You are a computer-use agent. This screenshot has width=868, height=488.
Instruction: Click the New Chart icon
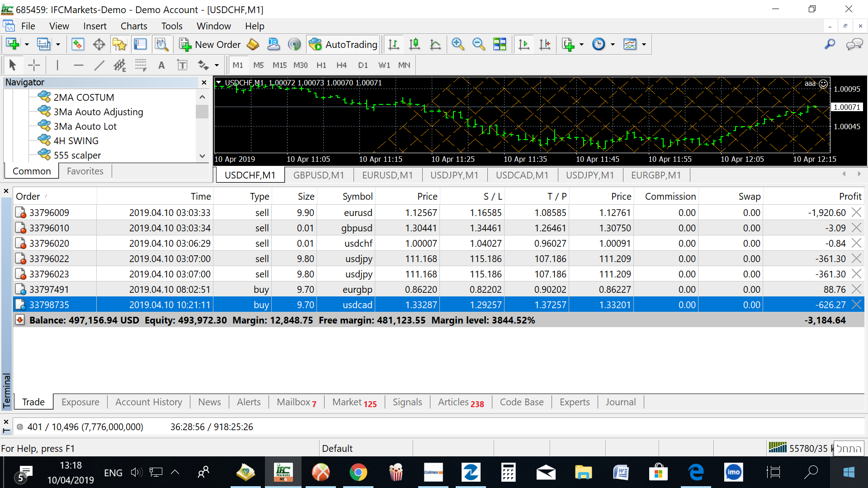click(x=12, y=44)
